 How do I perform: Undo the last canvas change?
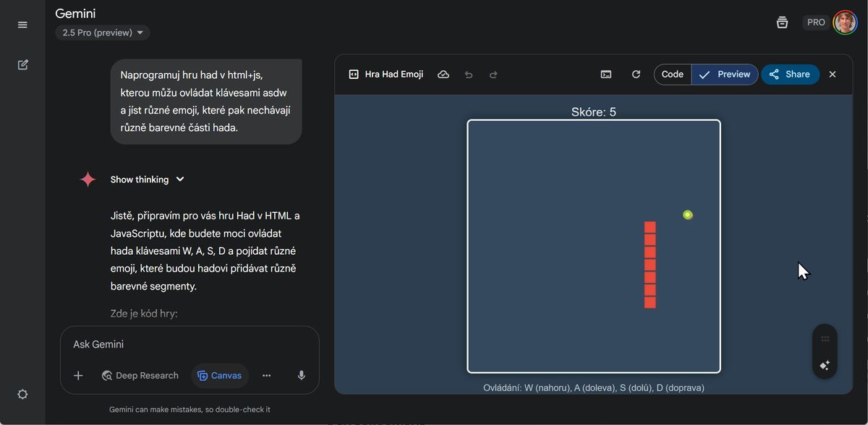click(x=469, y=74)
